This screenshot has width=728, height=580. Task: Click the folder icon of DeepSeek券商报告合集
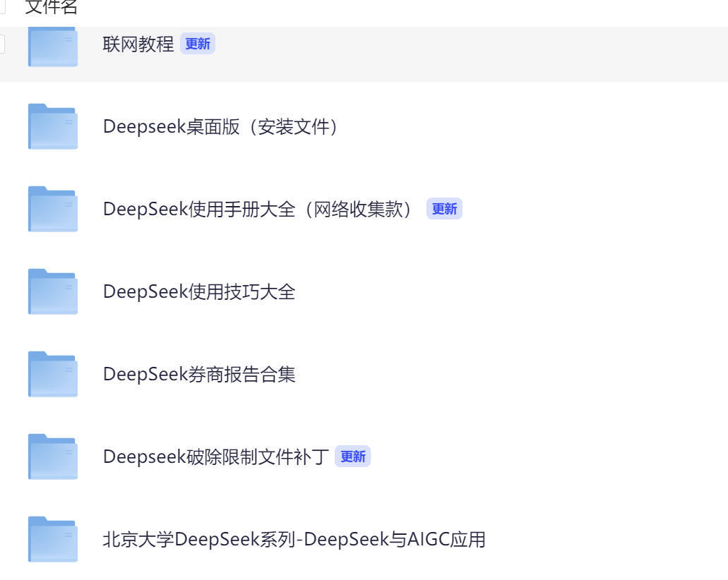click(52, 374)
